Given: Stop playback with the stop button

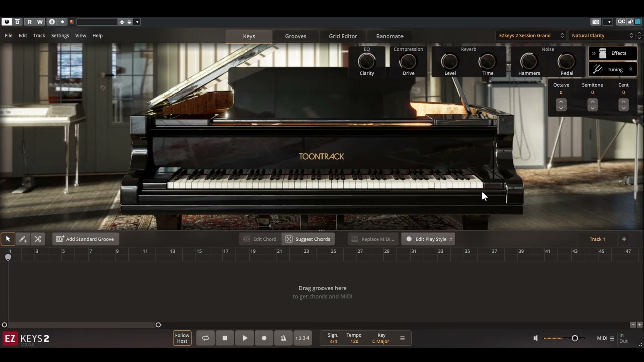Looking at the screenshot, I should click(225, 338).
